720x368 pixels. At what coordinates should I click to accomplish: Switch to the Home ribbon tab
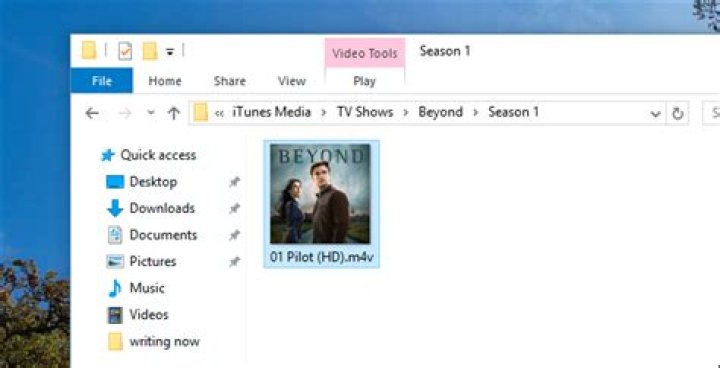[x=165, y=81]
